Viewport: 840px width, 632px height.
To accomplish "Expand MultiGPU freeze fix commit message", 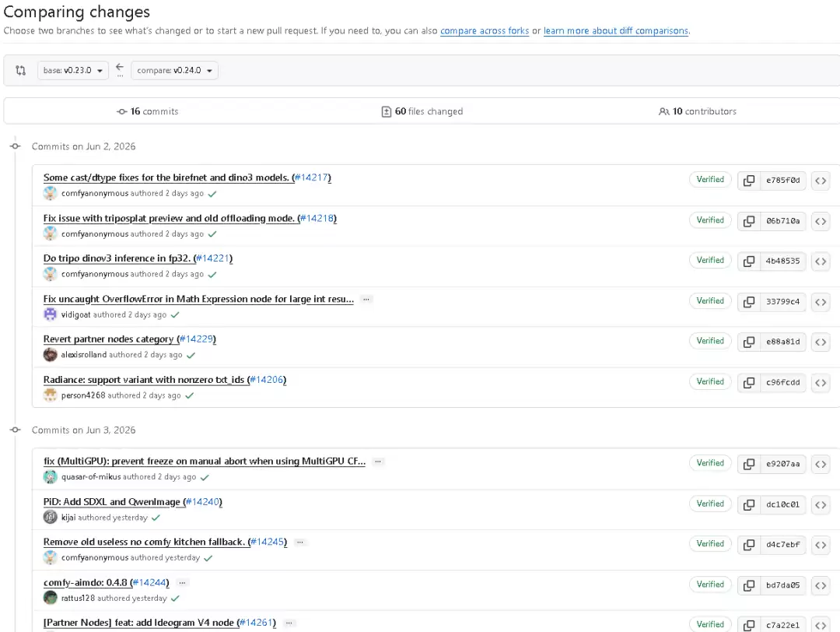I will (378, 461).
